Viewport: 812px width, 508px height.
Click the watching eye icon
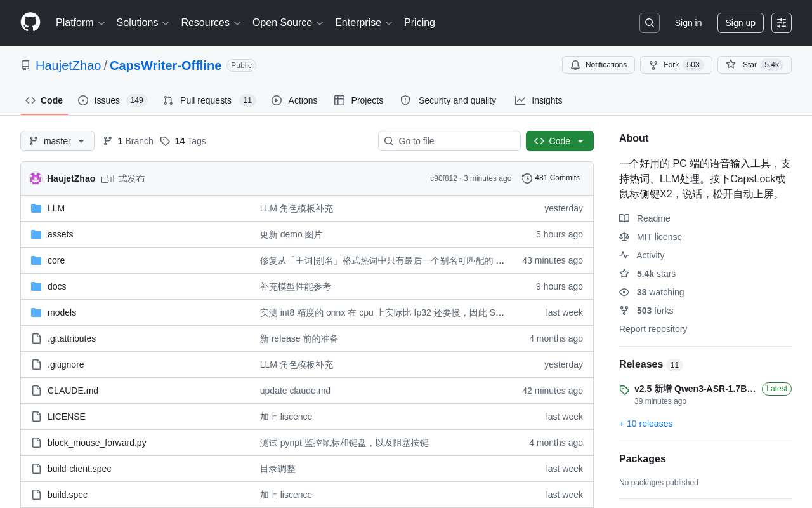coord(624,292)
